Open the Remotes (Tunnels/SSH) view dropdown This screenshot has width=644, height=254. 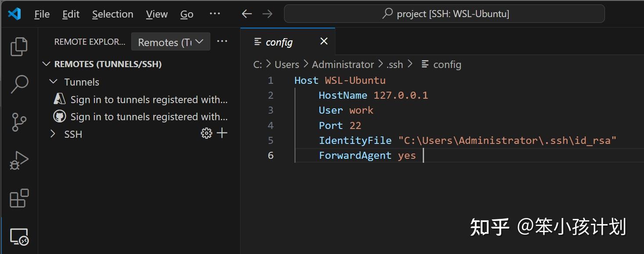(170, 42)
